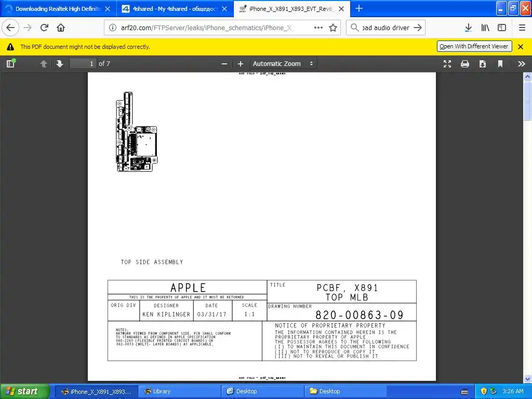Screen dimensions: 532x399
Task: Switch to 4shared My 4shared tab
Action: point(175,9)
